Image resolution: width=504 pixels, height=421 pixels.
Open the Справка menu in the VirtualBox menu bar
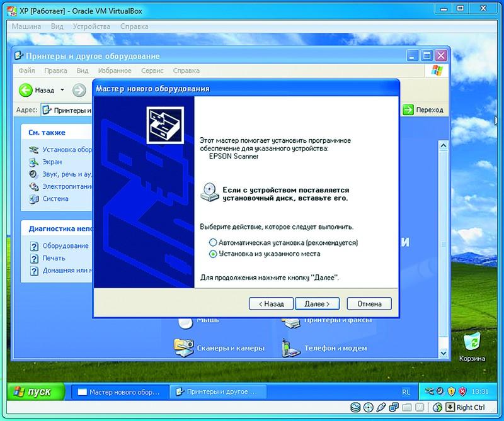pyautogui.click(x=134, y=26)
